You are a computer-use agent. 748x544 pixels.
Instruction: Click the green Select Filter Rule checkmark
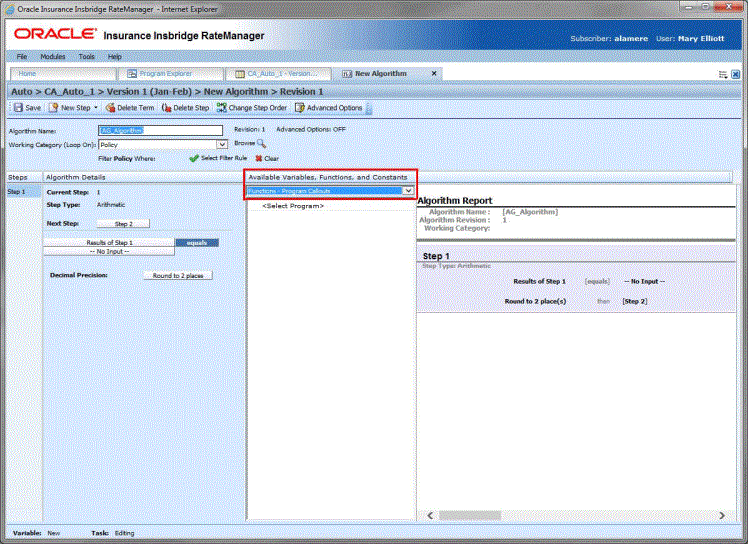(193, 158)
